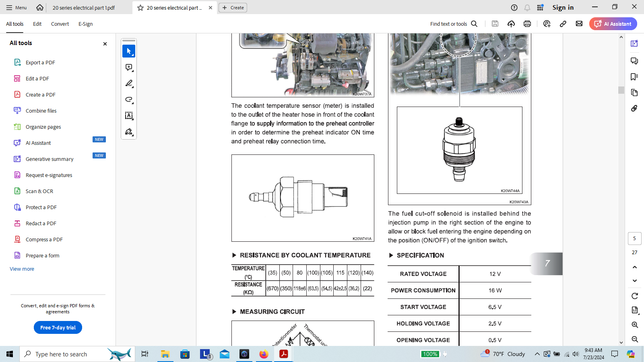Open the Menu hamburger

(x=17, y=7)
